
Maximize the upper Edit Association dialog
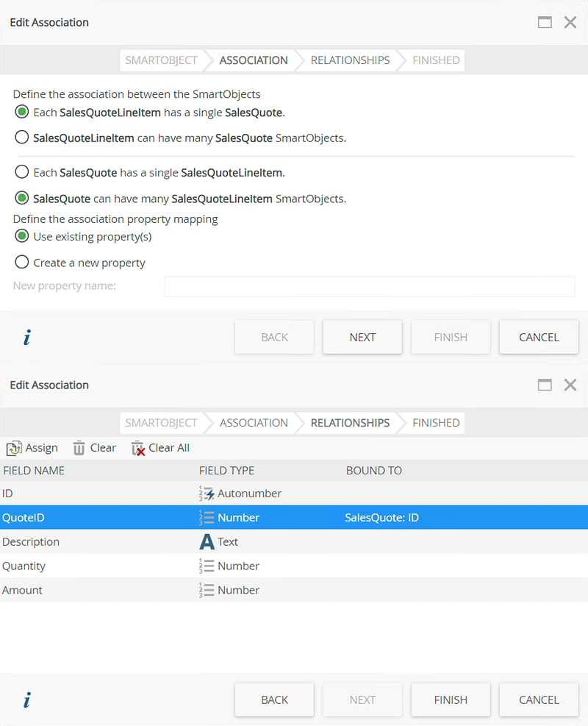coord(545,22)
